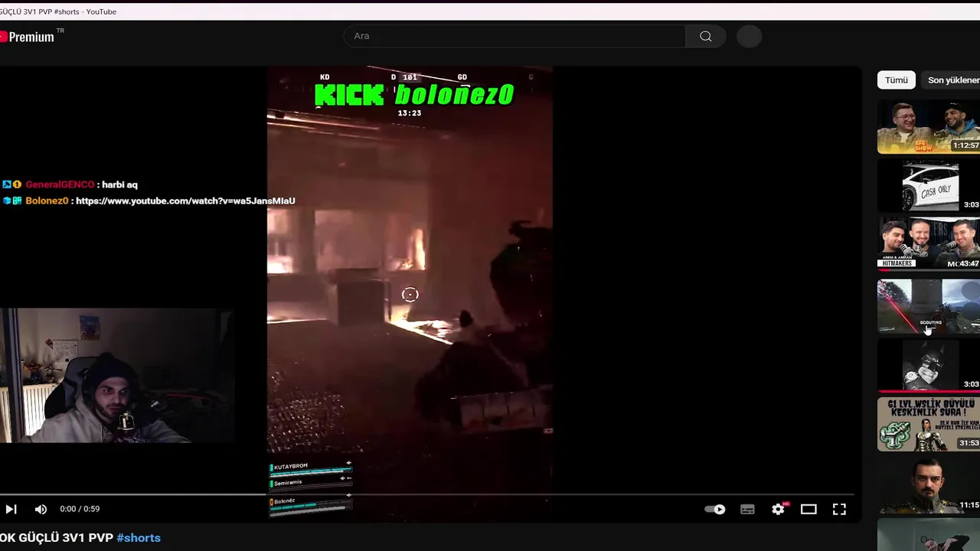Click the Semiramis squad member name
Screen dimensions: 980x551
point(288,483)
